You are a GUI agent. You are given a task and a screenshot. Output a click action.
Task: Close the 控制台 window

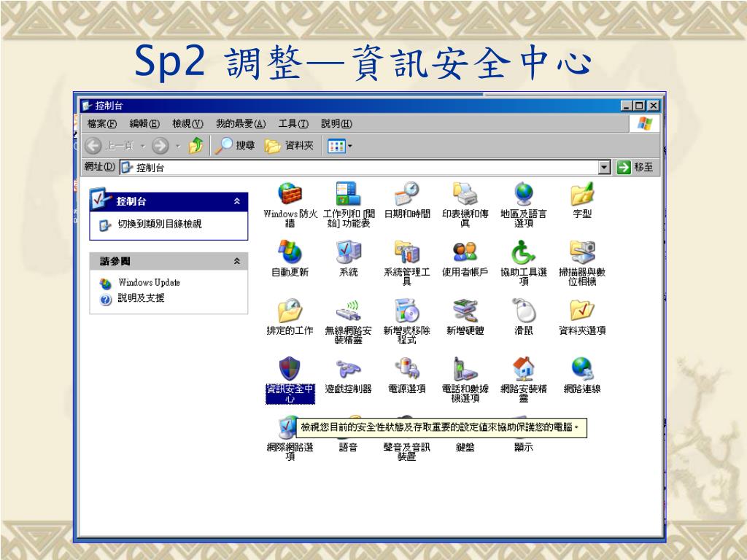coord(653,106)
